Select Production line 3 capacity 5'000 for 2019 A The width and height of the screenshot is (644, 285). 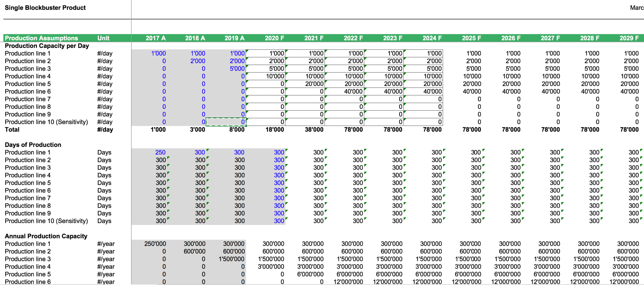[x=237, y=68]
